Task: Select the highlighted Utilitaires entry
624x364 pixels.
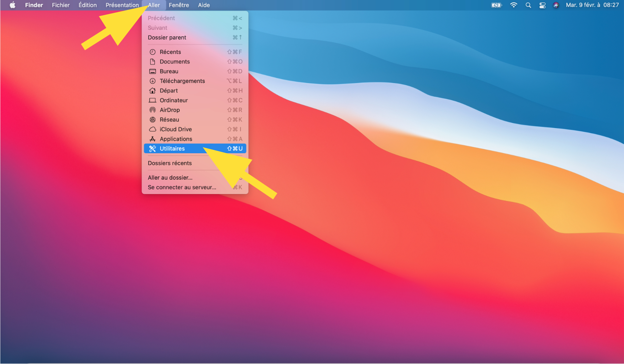Action: 195,148
